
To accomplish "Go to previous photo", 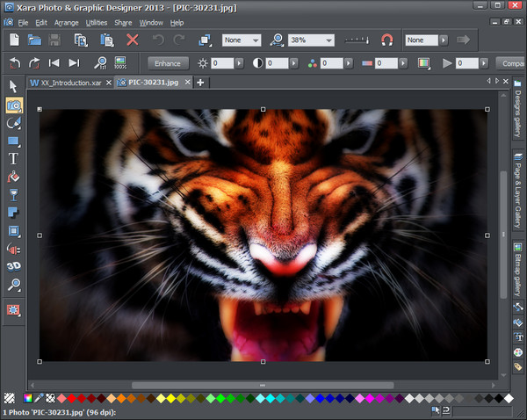I will click(54, 63).
